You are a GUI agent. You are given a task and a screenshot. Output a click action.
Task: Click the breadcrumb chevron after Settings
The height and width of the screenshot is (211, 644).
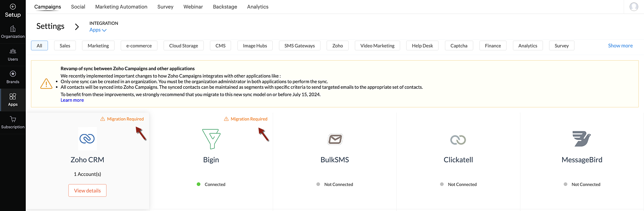pyautogui.click(x=77, y=27)
